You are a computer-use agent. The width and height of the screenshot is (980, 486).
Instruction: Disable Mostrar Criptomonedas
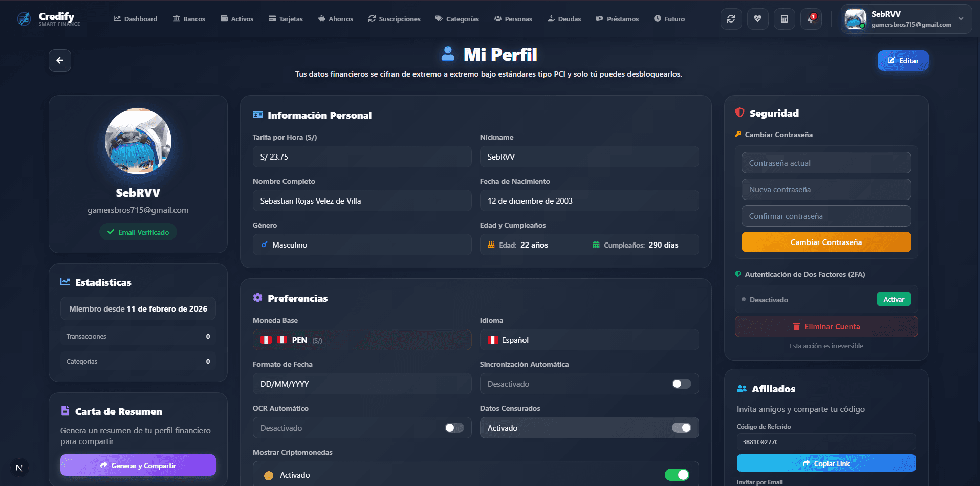[x=677, y=474]
